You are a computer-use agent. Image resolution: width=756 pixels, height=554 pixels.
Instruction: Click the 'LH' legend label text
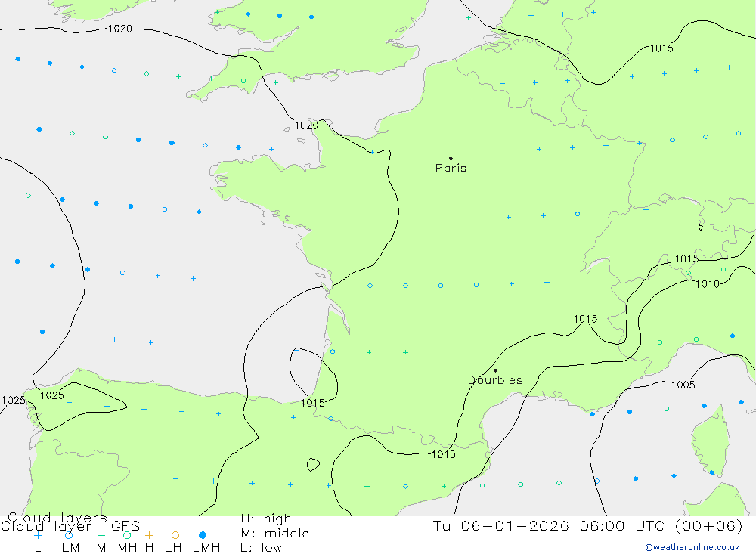coord(173,548)
